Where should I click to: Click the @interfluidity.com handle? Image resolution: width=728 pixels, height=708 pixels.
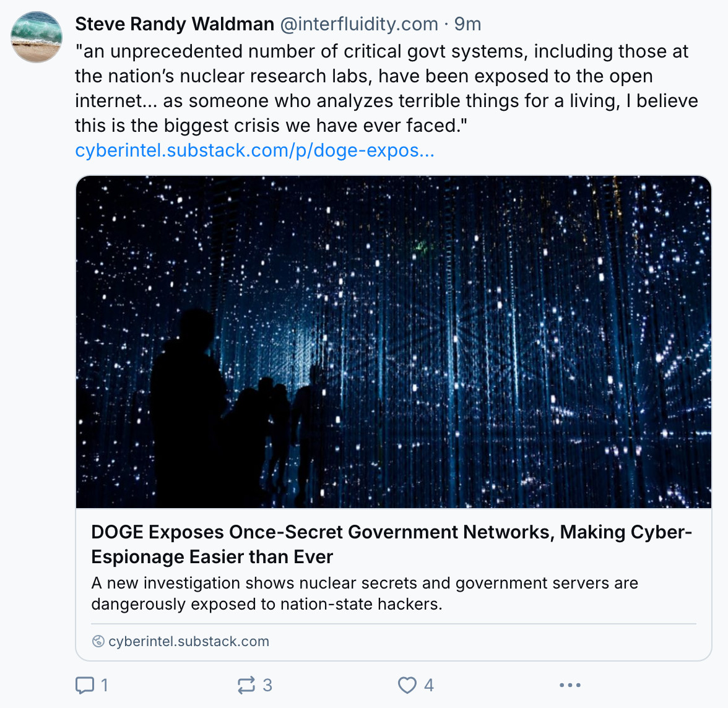click(359, 24)
